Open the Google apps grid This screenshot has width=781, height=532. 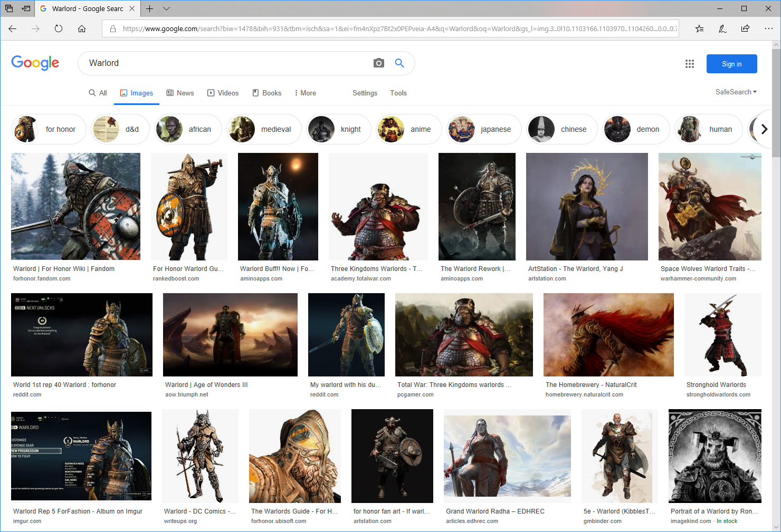tap(689, 64)
